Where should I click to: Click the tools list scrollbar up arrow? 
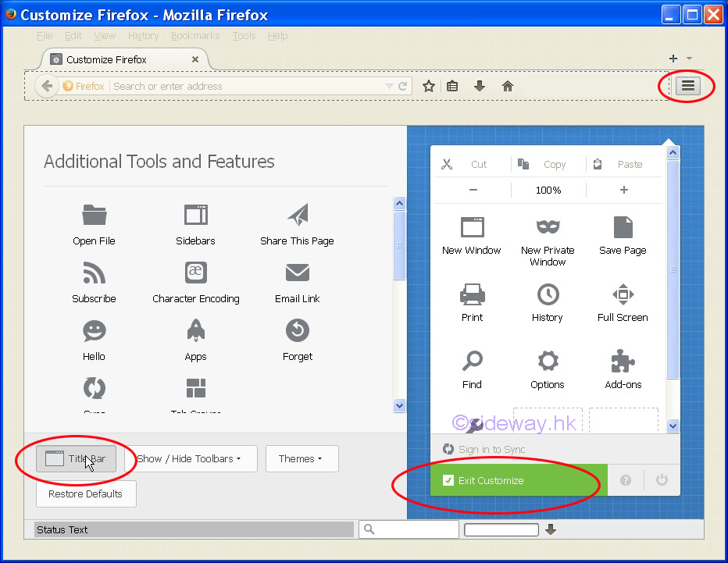(399, 203)
